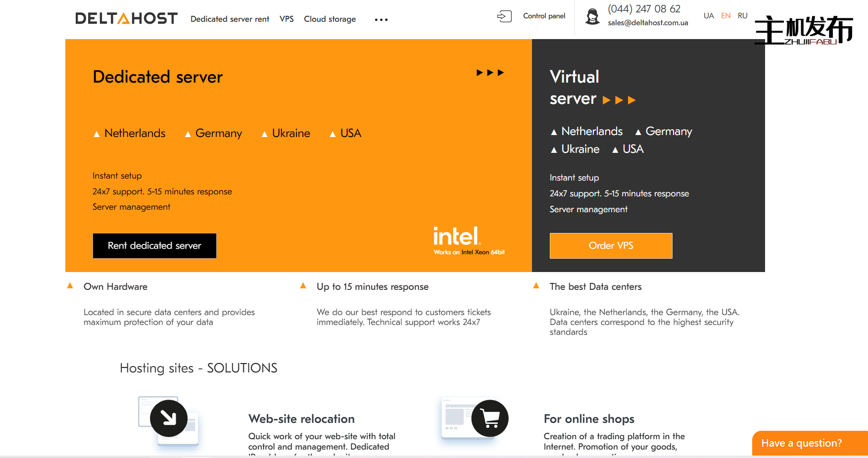Image resolution: width=868 pixels, height=458 pixels.
Task: Click the support agent headset icon
Action: 592,16
